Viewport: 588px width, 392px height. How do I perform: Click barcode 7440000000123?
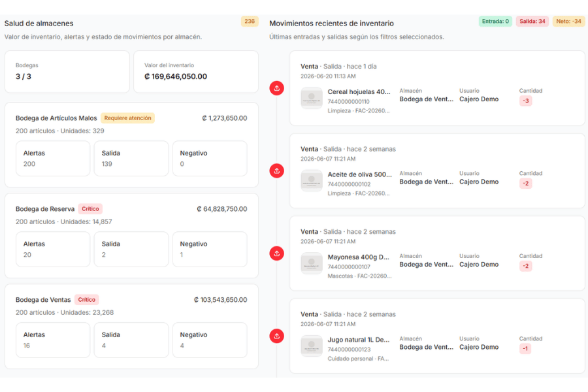pyautogui.click(x=349, y=350)
